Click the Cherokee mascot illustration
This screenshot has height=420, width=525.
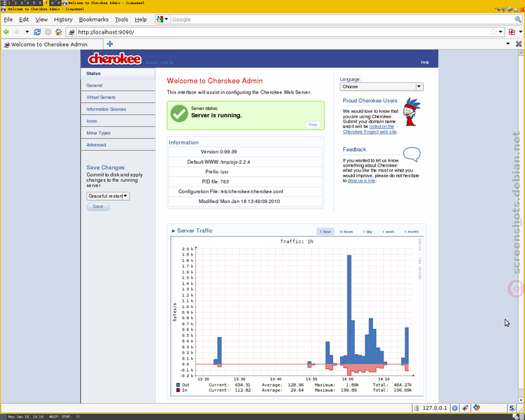[x=411, y=112]
